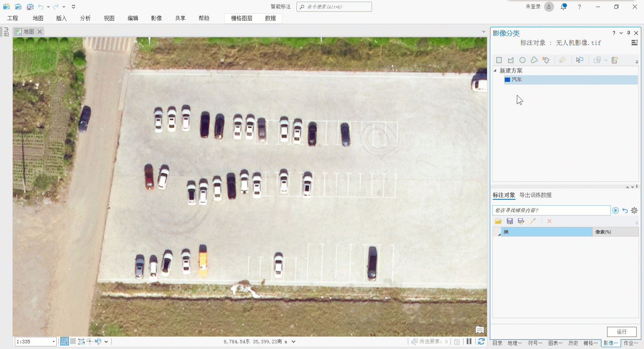This screenshot has width=644, height=349.
Task: Open the pane options chevron of 影像分类
Action: click(621, 33)
